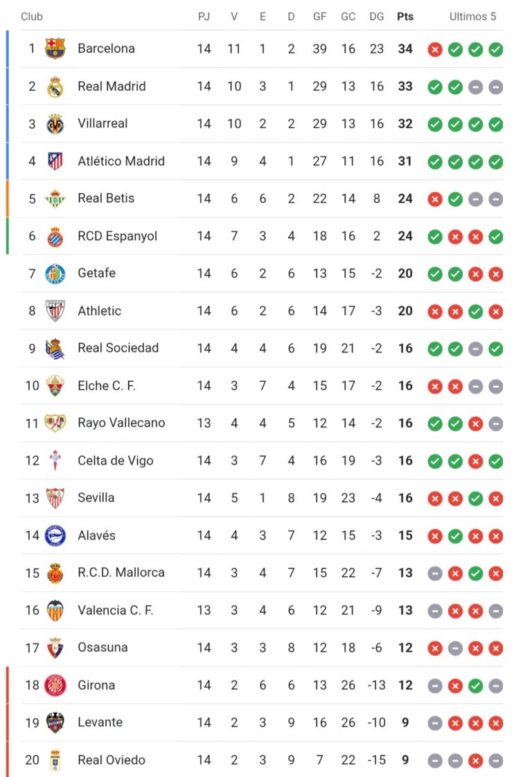Click the Real Betis crest icon

coord(55,199)
